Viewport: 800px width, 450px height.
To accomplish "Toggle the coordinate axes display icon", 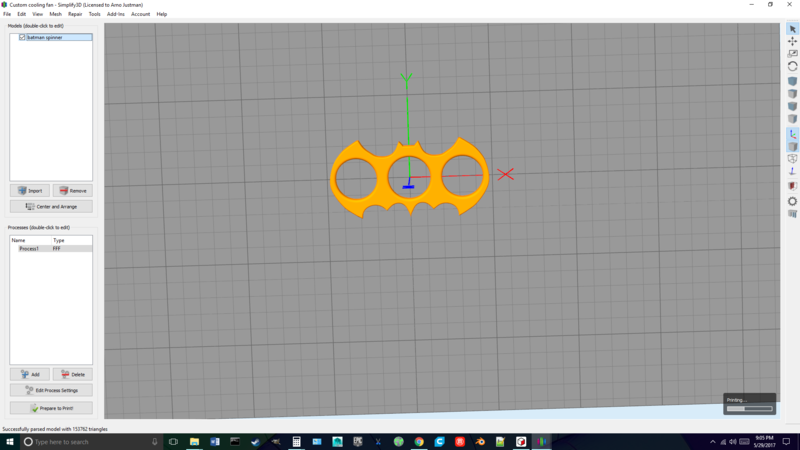I will click(792, 134).
